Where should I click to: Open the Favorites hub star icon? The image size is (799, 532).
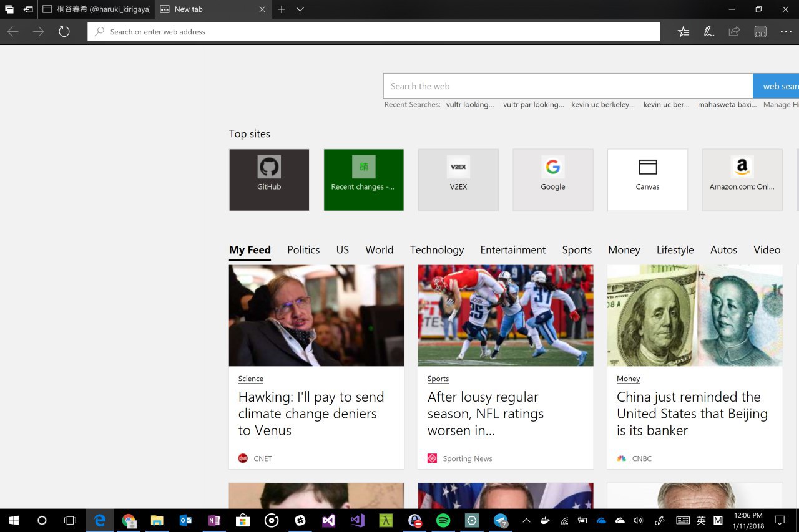[684, 32]
